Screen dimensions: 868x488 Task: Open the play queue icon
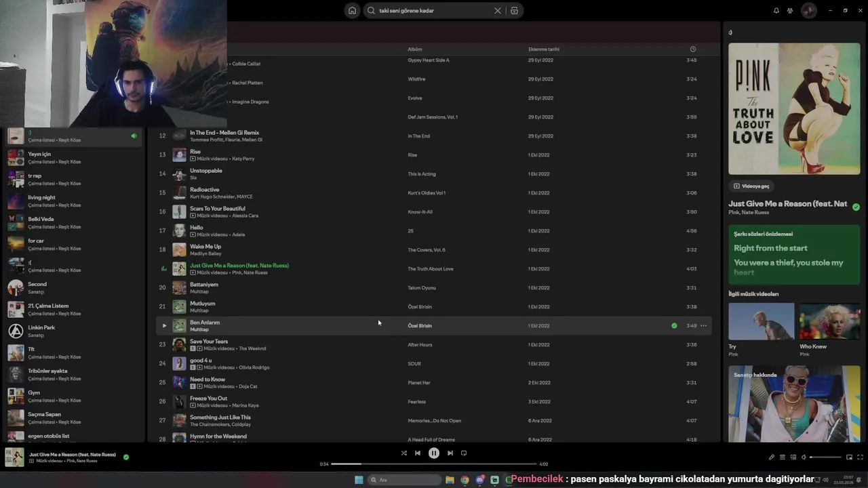[x=782, y=457]
